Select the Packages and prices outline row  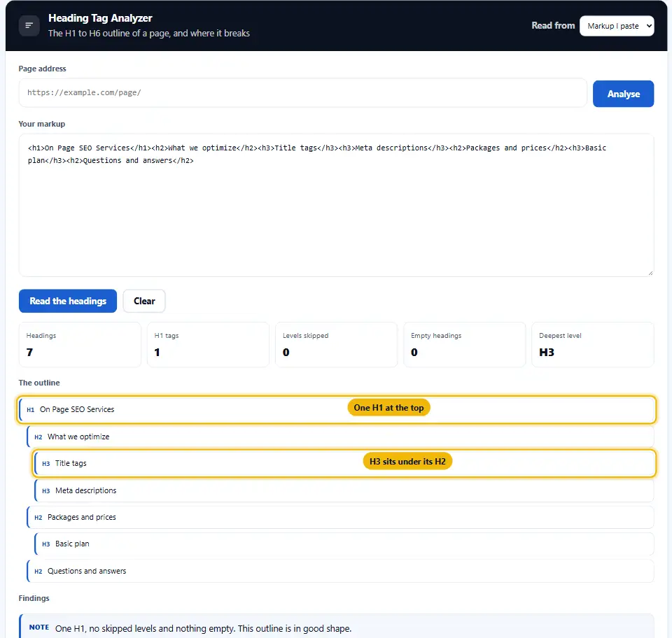point(340,517)
